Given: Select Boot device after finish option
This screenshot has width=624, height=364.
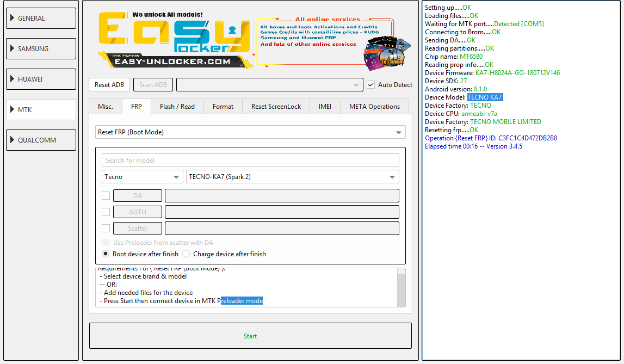Looking at the screenshot, I should click(x=106, y=254).
